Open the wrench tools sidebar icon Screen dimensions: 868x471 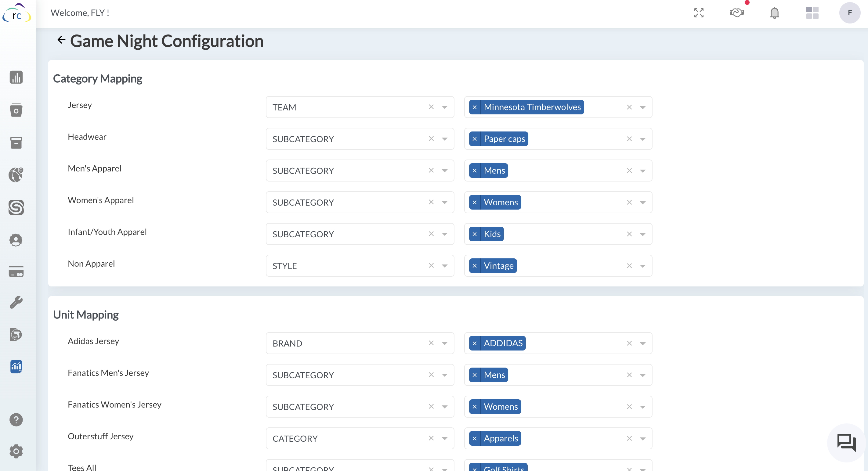coord(16,302)
